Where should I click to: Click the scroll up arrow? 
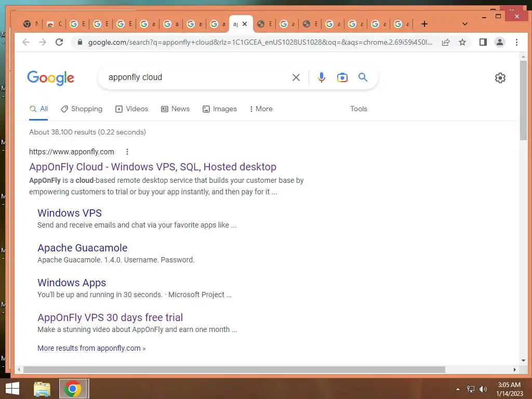523,57
